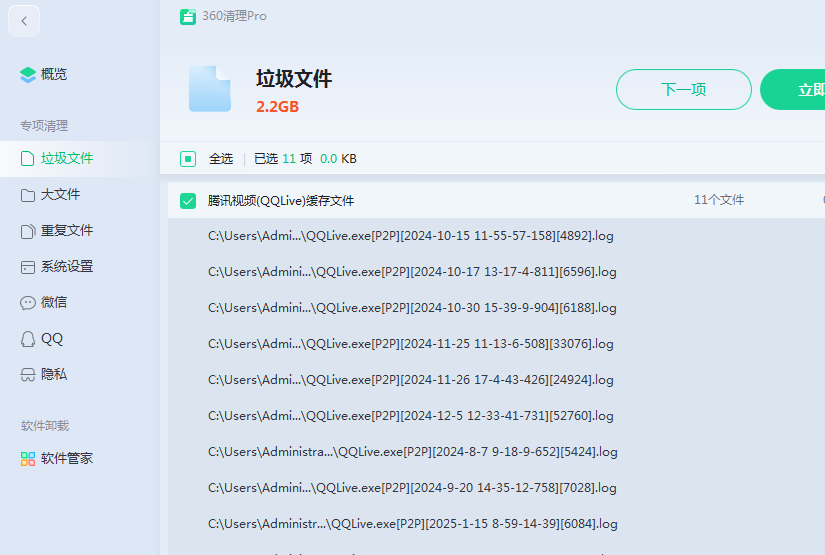Image resolution: width=825 pixels, height=555 pixels.
Task: Select the QQ penguin icon
Action: pyautogui.click(x=28, y=339)
